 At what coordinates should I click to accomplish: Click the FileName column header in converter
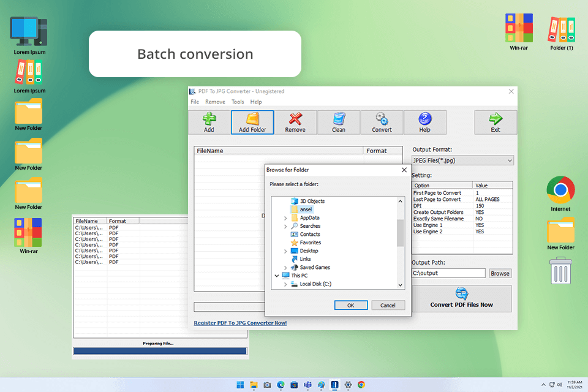279,151
